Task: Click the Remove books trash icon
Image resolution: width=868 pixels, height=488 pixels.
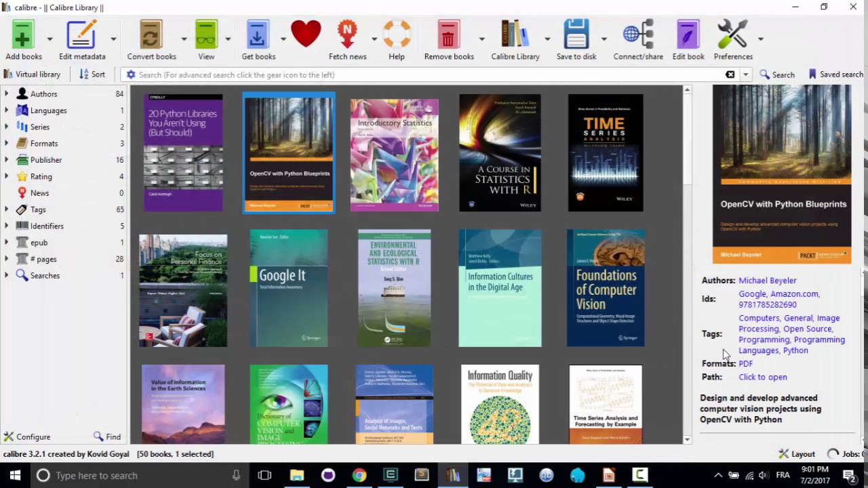Action: click(448, 35)
